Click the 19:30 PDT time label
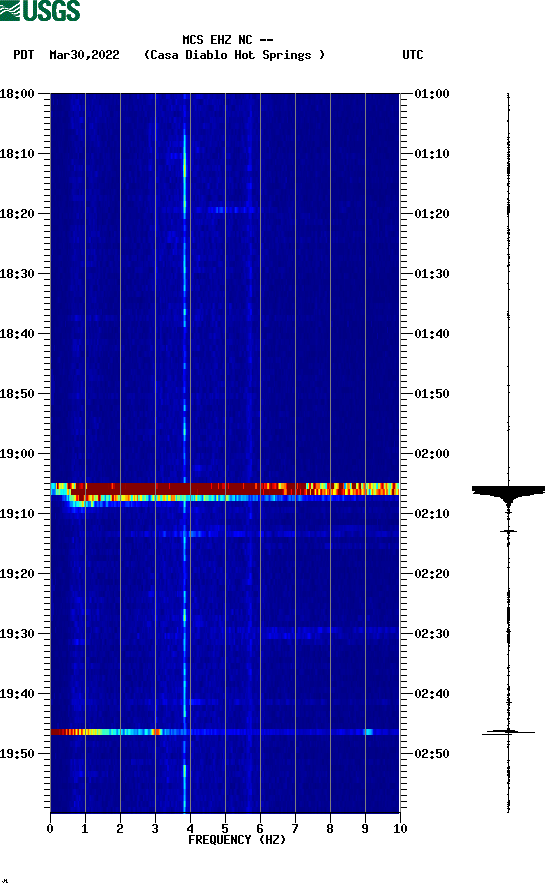The width and height of the screenshot is (552, 892). pos(17,634)
